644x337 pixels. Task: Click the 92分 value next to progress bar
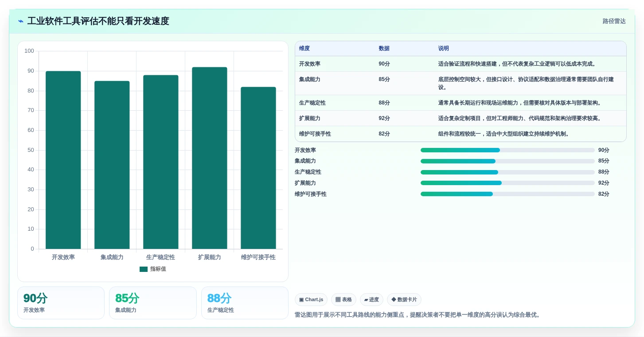tap(604, 183)
